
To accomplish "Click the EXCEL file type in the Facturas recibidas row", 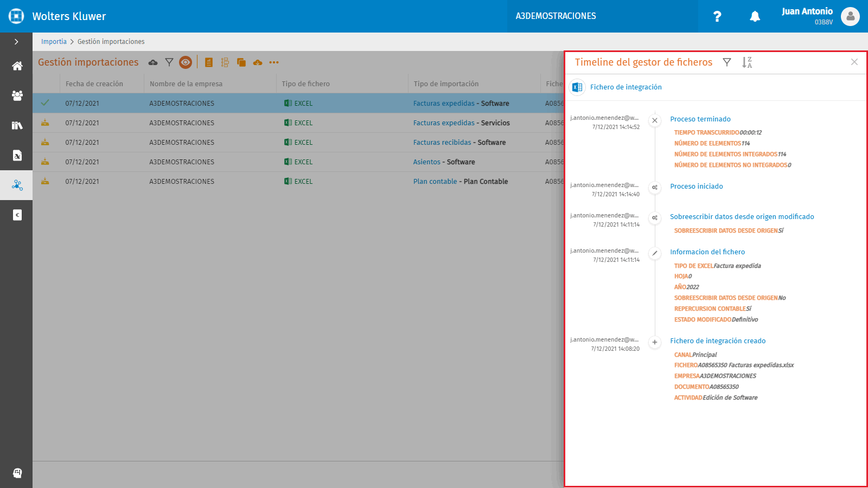I will pos(298,143).
